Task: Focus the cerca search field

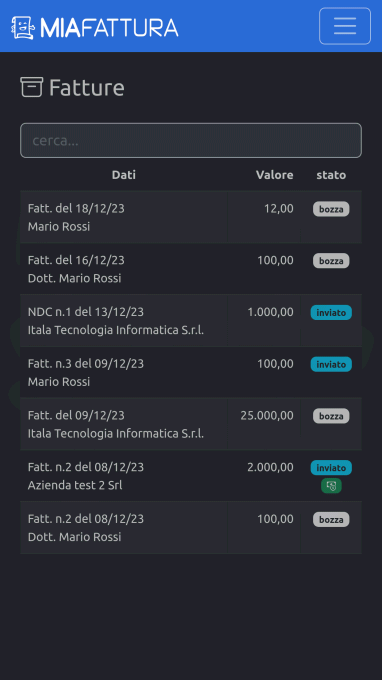Action: tap(191, 141)
